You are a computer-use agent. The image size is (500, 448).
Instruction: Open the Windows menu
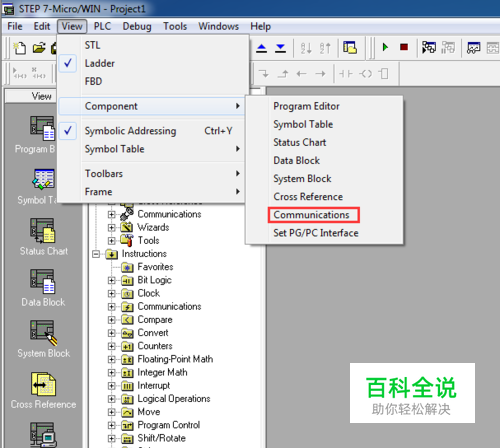pos(219,26)
